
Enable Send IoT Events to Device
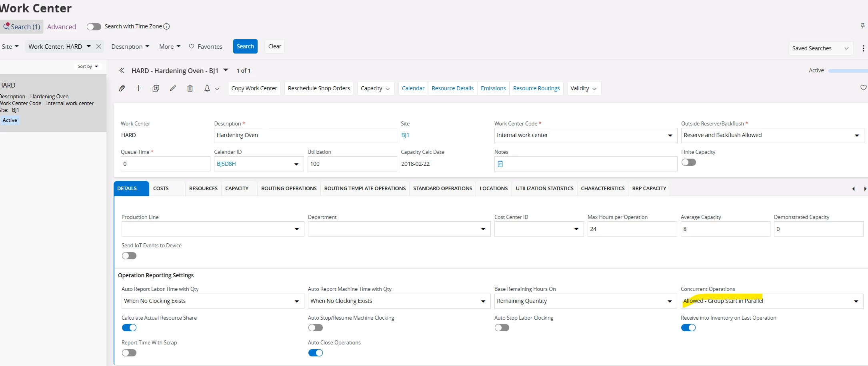[129, 256]
